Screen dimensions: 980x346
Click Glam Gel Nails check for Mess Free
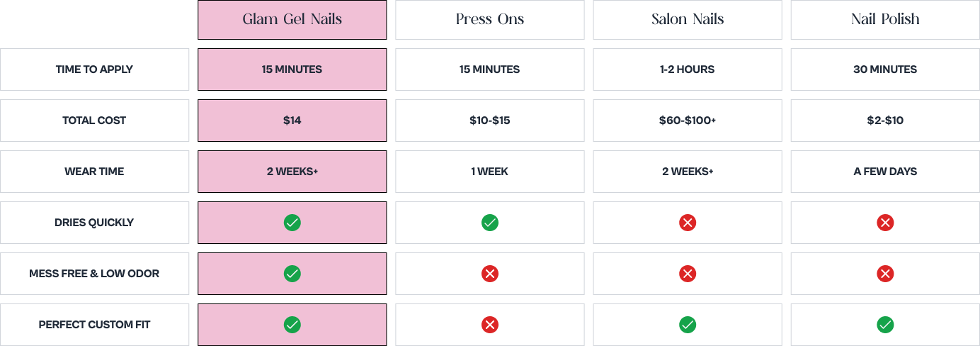pyautogui.click(x=292, y=274)
